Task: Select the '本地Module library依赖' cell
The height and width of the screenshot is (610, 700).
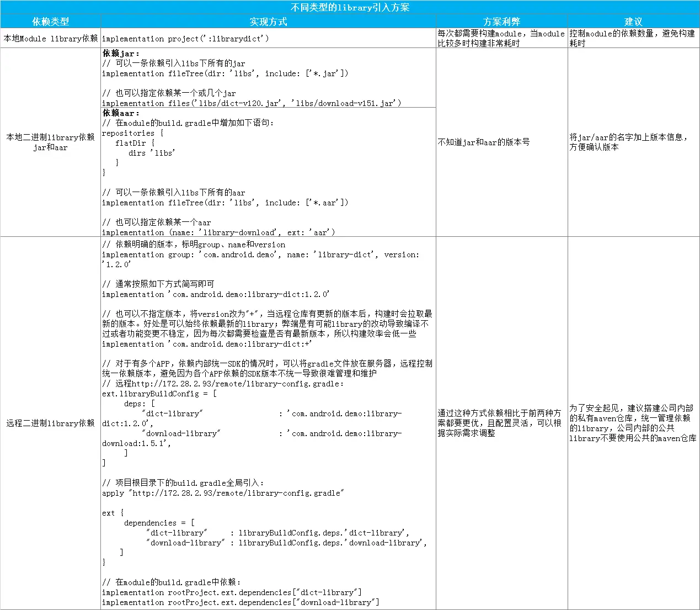Action: click(x=50, y=39)
